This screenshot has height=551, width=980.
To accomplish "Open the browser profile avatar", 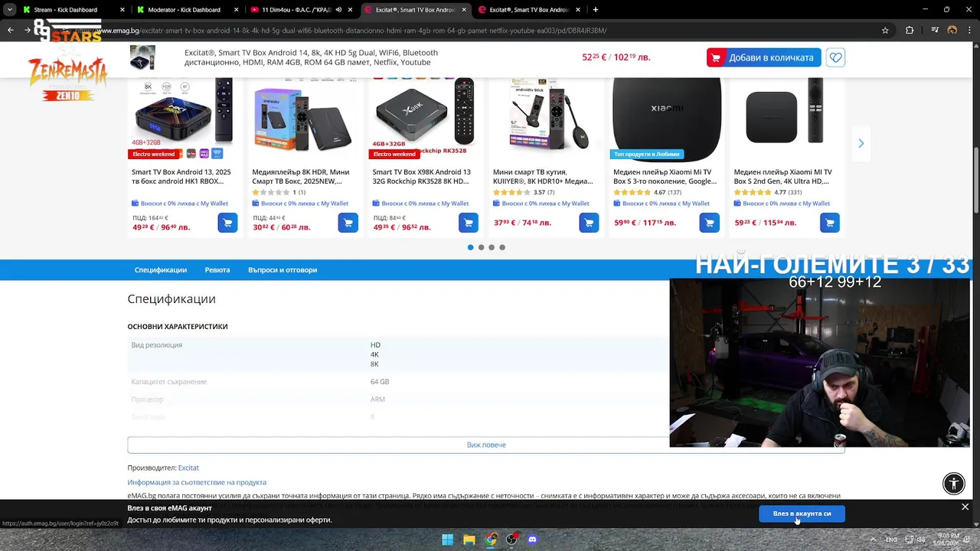I will pos(952,31).
